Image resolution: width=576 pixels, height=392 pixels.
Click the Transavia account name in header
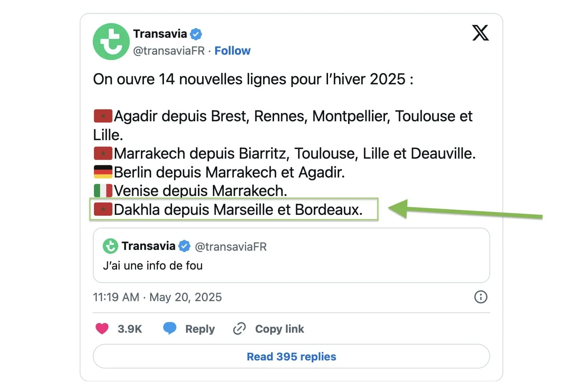click(160, 34)
